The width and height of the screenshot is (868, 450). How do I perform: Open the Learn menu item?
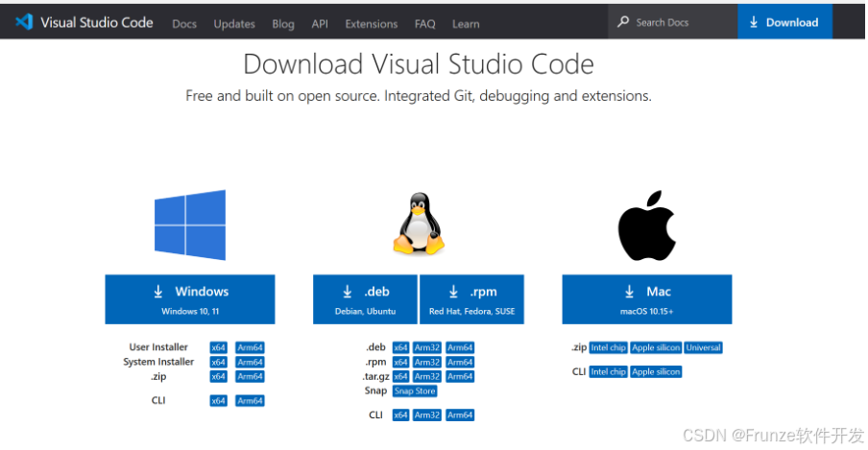466,24
